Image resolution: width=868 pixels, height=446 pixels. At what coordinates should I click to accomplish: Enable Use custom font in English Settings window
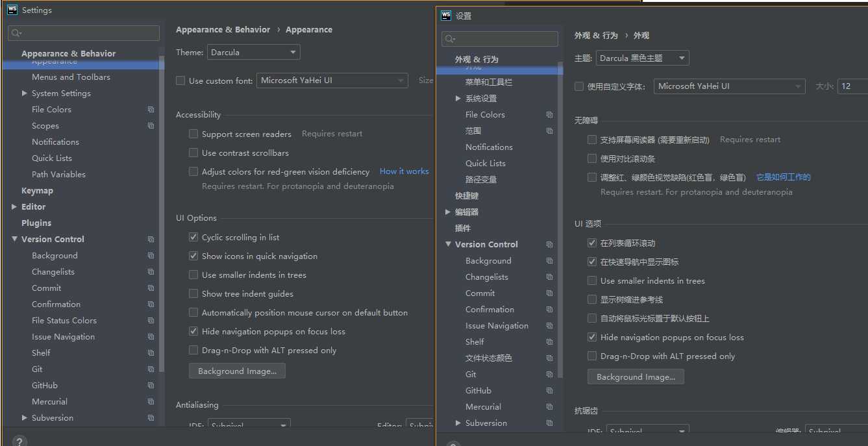[x=180, y=81]
